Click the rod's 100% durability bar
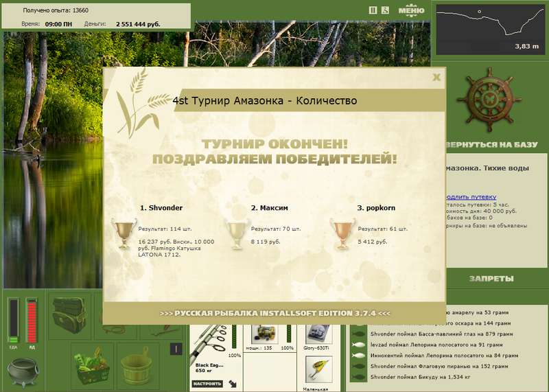The image size is (549, 392). (x=234, y=337)
